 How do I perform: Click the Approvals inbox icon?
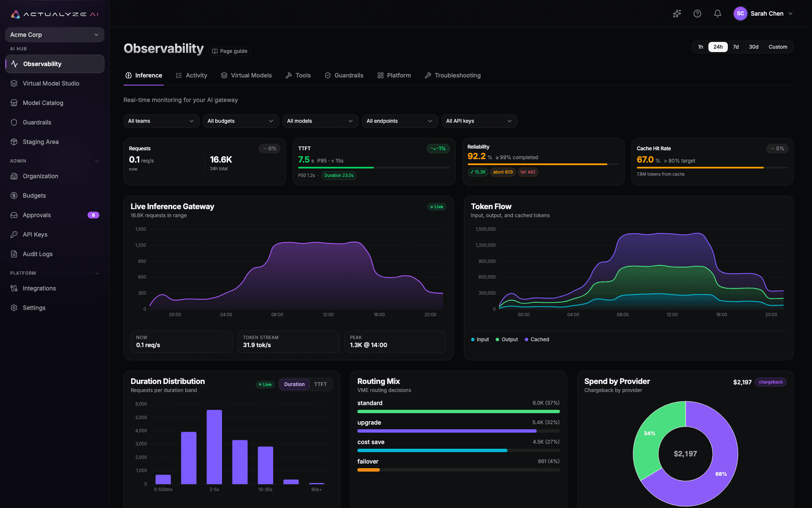[x=14, y=215]
